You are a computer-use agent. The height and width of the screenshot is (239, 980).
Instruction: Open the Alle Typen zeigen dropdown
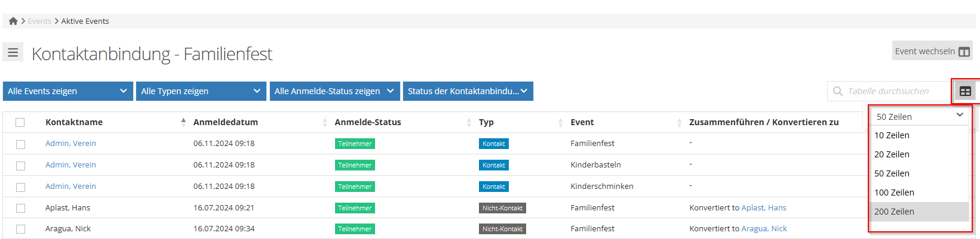click(201, 91)
